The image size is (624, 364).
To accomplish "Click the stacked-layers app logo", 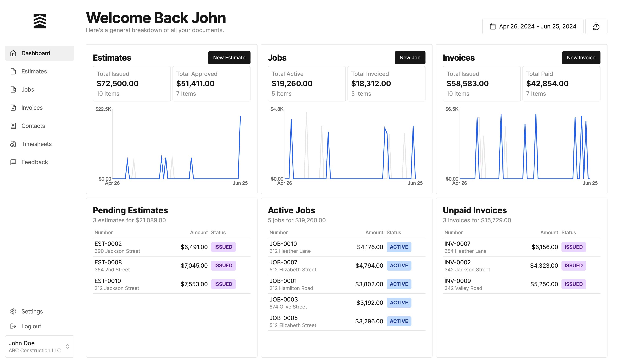I will click(x=40, y=21).
